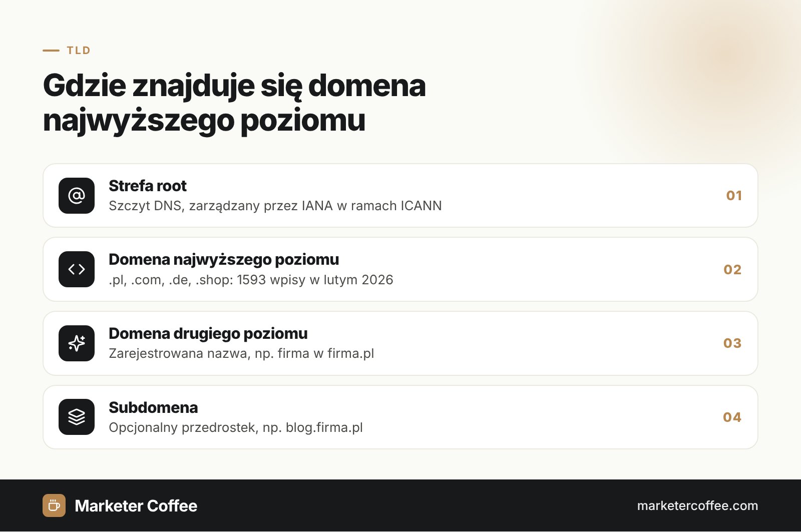Click the sparkle icon beside Domena drugiego poziomu
801x532 pixels.
(x=77, y=343)
